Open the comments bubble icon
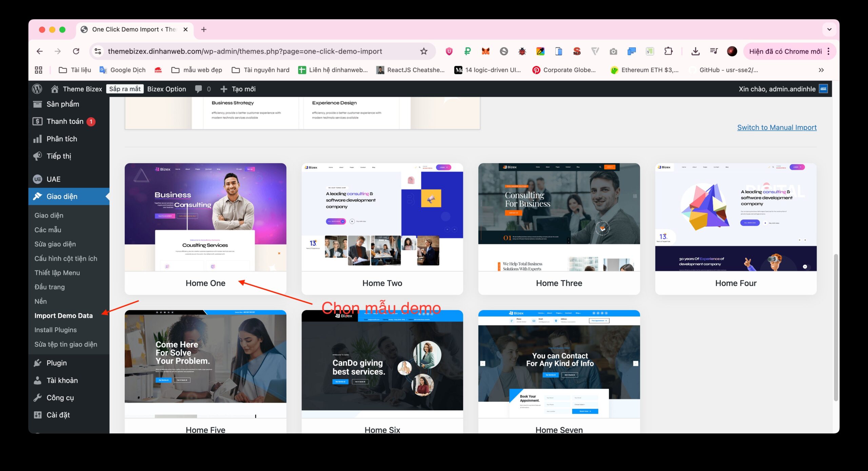868x471 pixels. click(x=199, y=89)
